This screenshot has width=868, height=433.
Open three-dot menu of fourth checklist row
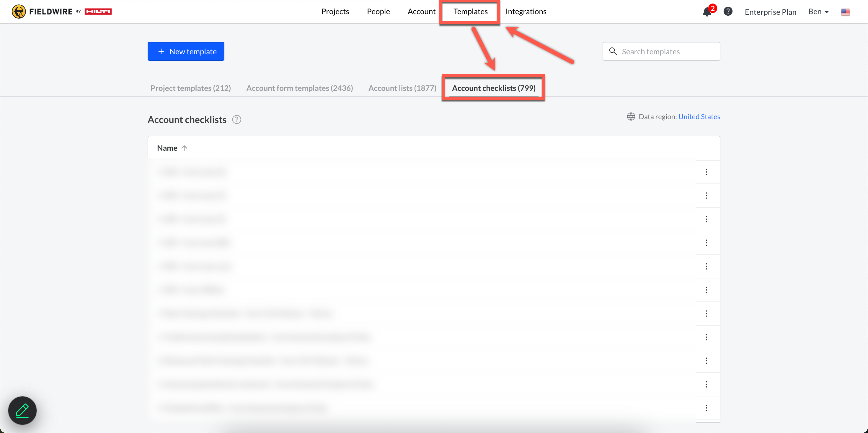point(706,243)
